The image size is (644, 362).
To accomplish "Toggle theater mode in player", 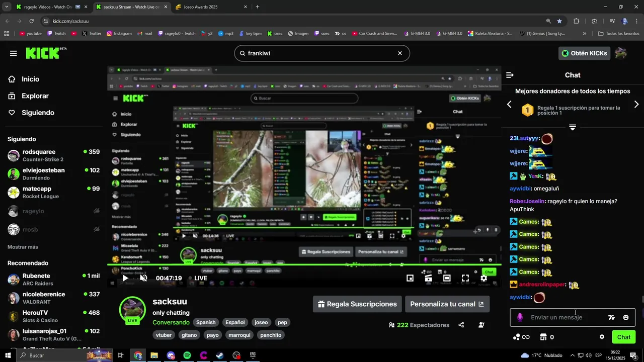I will click(x=447, y=278).
